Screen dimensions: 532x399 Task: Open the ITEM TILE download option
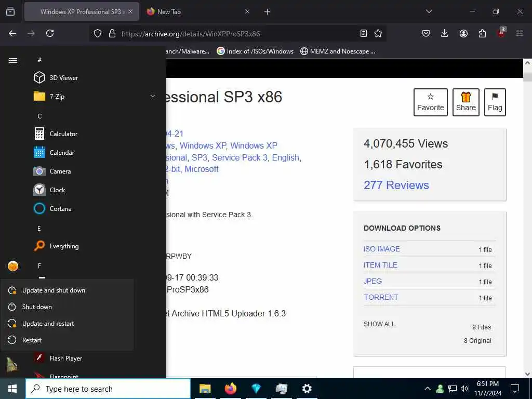(380, 265)
